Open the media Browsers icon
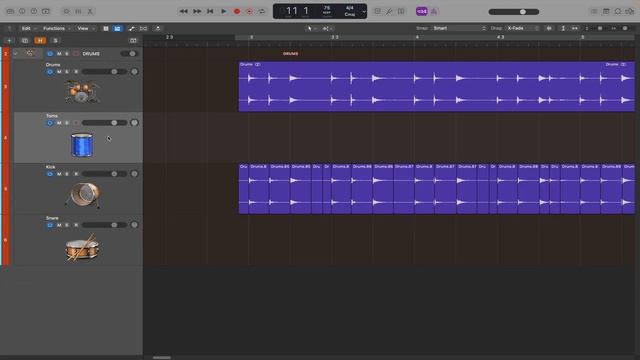Viewport: 640px width, 360px height. pyautogui.click(x=630, y=11)
